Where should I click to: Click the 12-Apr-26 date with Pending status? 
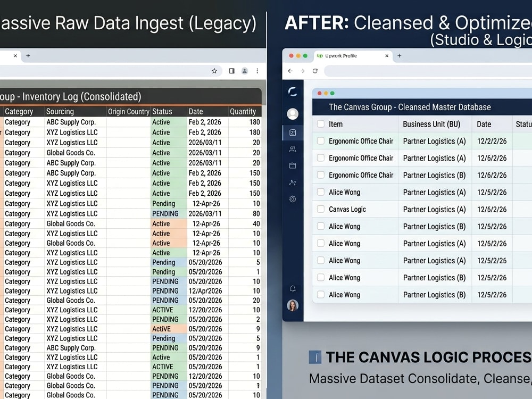(206, 204)
